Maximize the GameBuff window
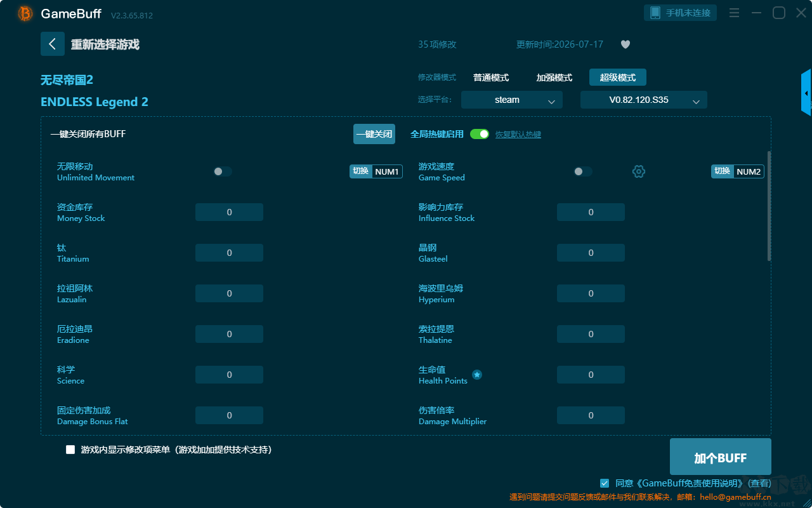 778,13
